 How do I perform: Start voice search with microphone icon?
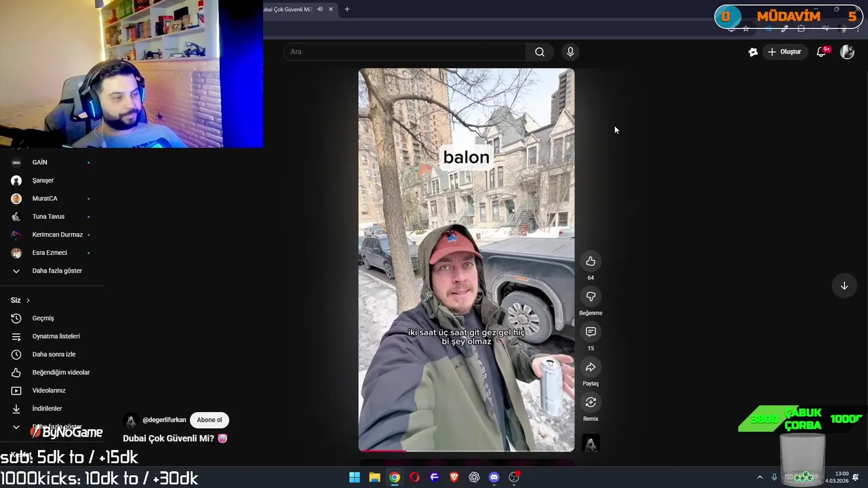[570, 52]
